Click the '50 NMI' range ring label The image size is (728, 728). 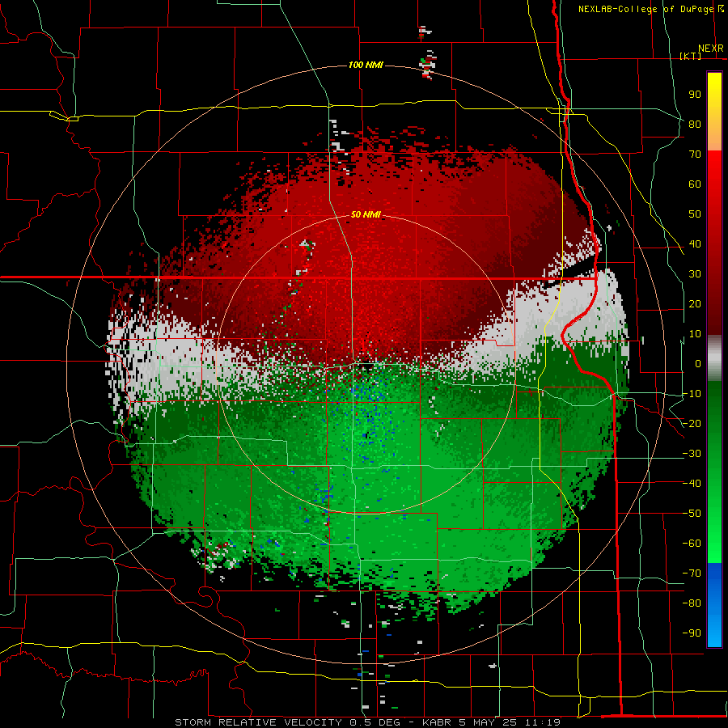[366, 214]
